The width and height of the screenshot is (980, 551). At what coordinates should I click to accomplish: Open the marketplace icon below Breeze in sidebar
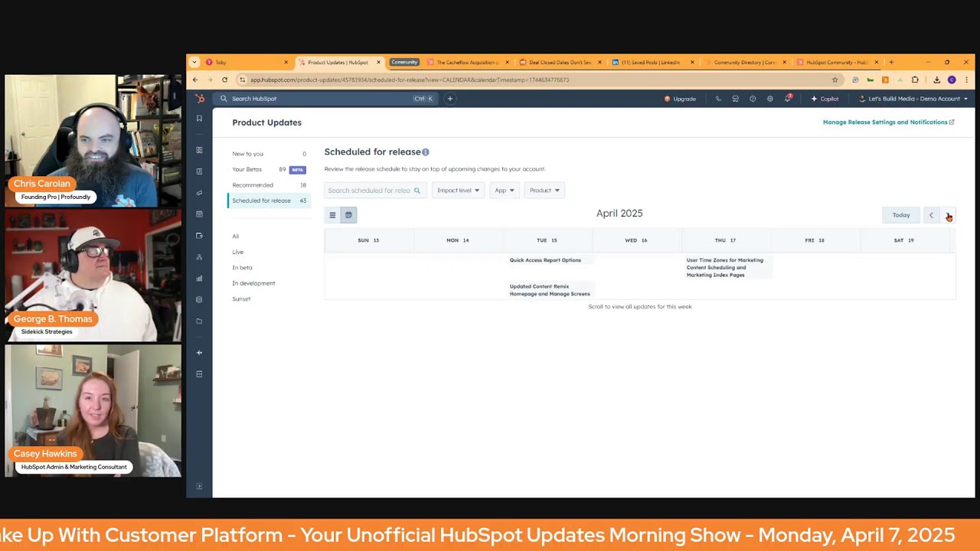(x=199, y=374)
